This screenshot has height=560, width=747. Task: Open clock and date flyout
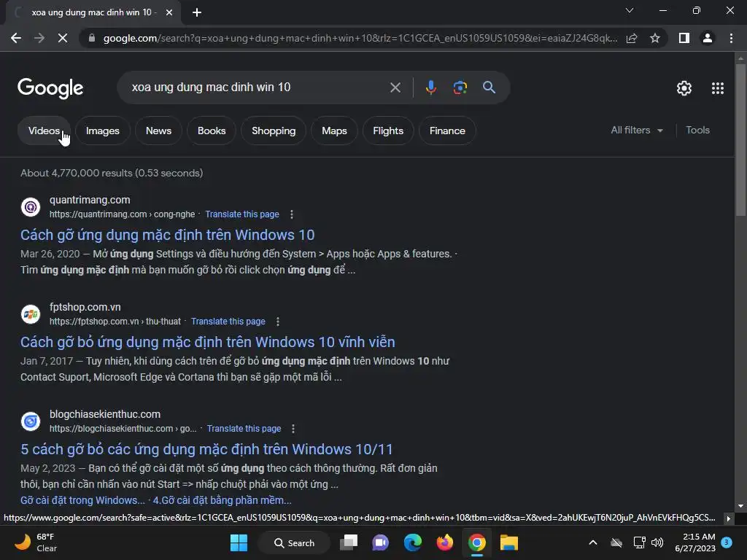click(695, 542)
